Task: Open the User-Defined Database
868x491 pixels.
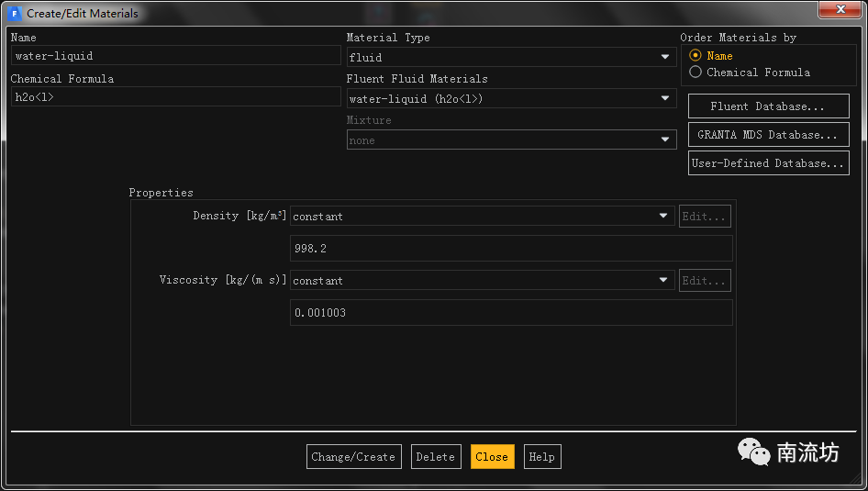Action: [x=768, y=162]
